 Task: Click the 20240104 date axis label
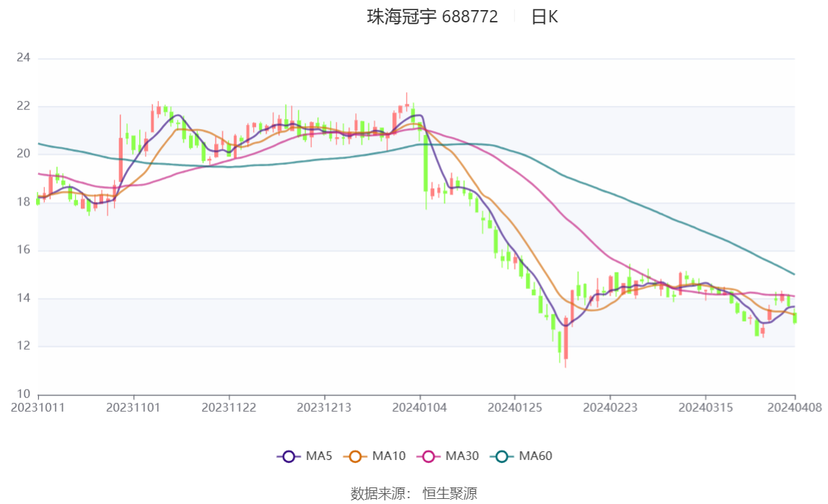419,407
